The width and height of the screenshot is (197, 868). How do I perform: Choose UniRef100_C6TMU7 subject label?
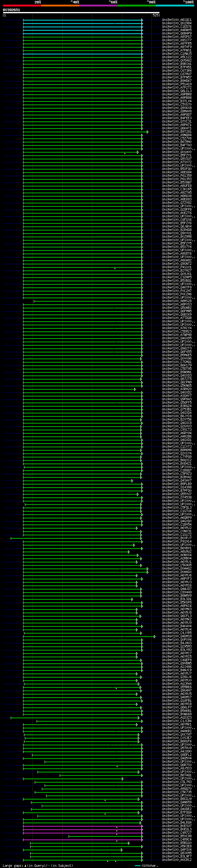177,74
